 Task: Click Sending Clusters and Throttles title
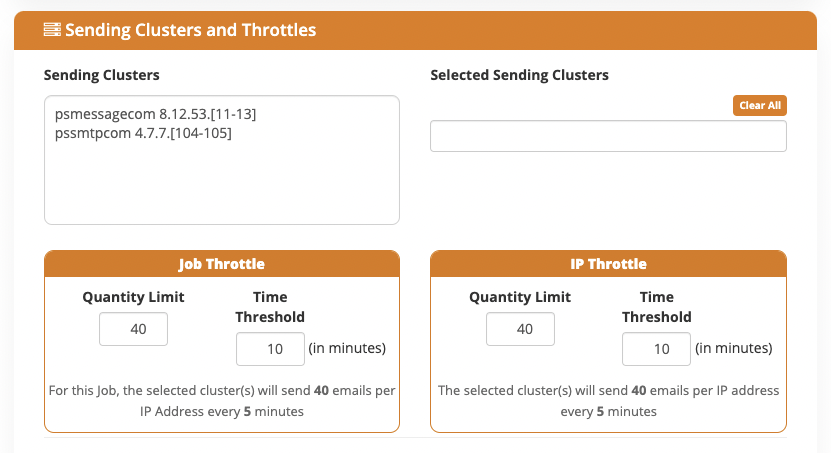click(191, 30)
